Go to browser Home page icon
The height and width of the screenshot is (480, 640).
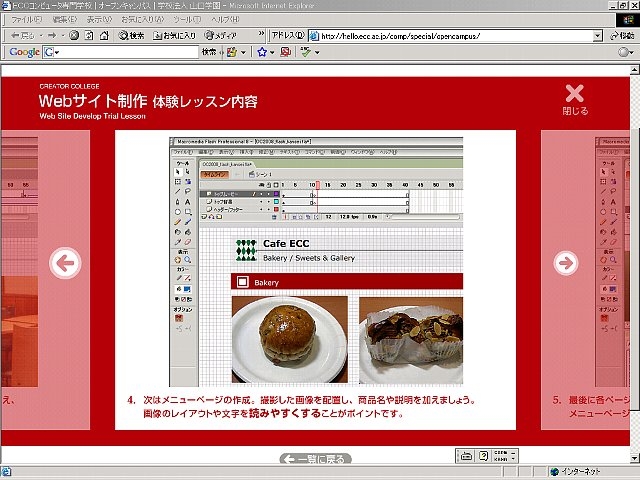click(x=104, y=35)
